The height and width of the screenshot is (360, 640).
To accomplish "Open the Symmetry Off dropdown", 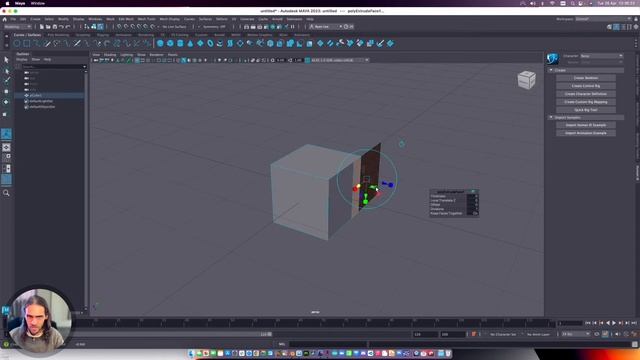I will click(x=214, y=27).
